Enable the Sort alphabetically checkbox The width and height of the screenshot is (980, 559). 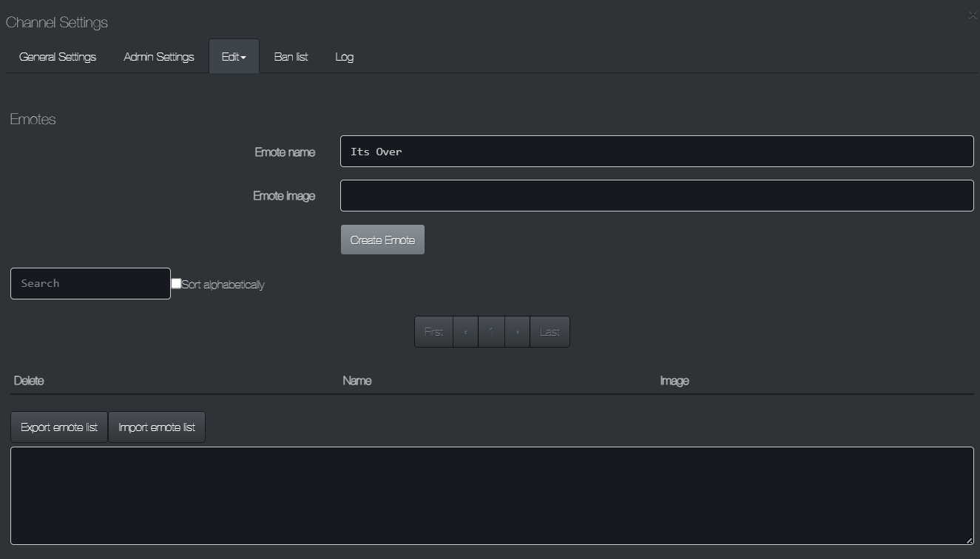176,283
